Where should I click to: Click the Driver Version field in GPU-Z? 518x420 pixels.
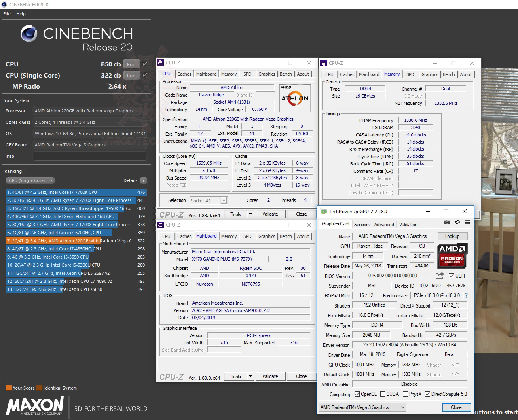click(409, 345)
